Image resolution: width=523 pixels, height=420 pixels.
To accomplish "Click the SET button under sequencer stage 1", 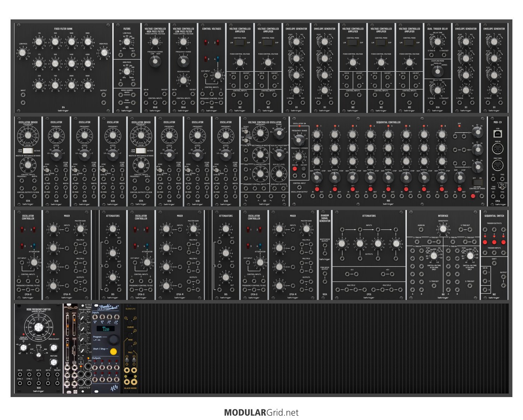I will click(317, 190).
